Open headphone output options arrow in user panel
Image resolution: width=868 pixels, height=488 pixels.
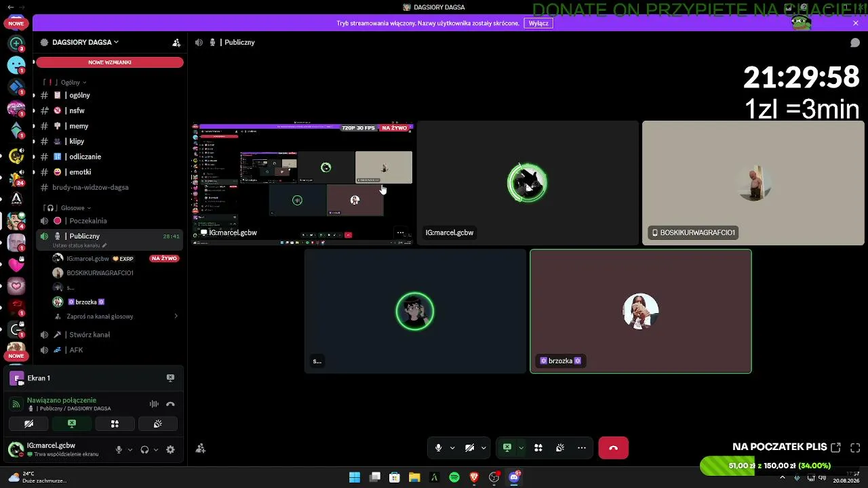(x=155, y=449)
